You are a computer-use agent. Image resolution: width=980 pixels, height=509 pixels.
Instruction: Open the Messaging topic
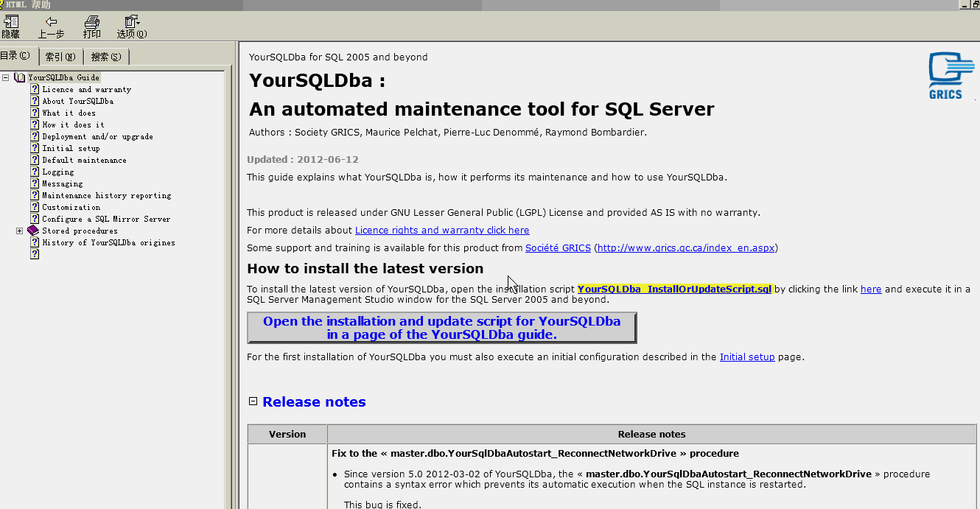pyautogui.click(x=62, y=183)
